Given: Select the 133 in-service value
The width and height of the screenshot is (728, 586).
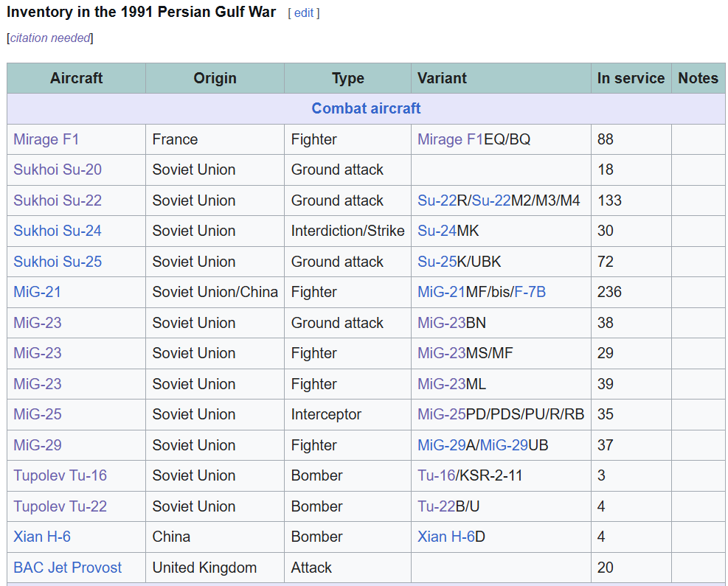Looking at the screenshot, I should pos(609,200).
